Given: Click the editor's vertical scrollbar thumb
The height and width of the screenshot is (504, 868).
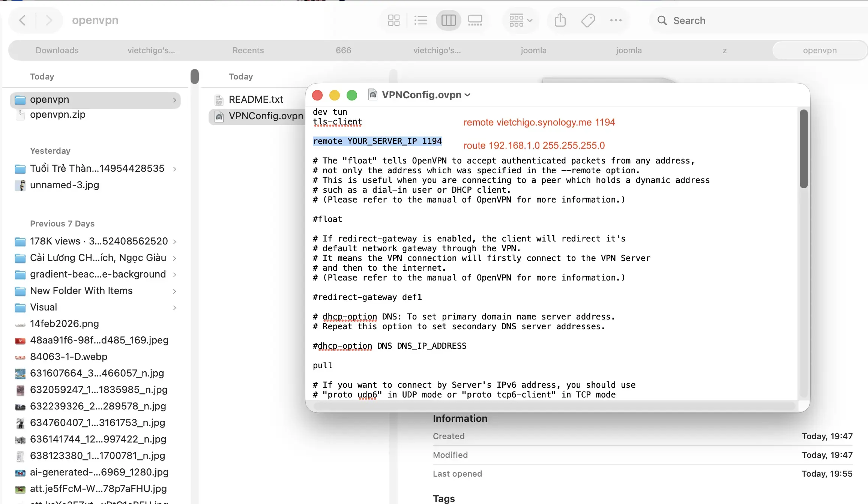Looking at the screenshot, I should click(x=803, y=149).
